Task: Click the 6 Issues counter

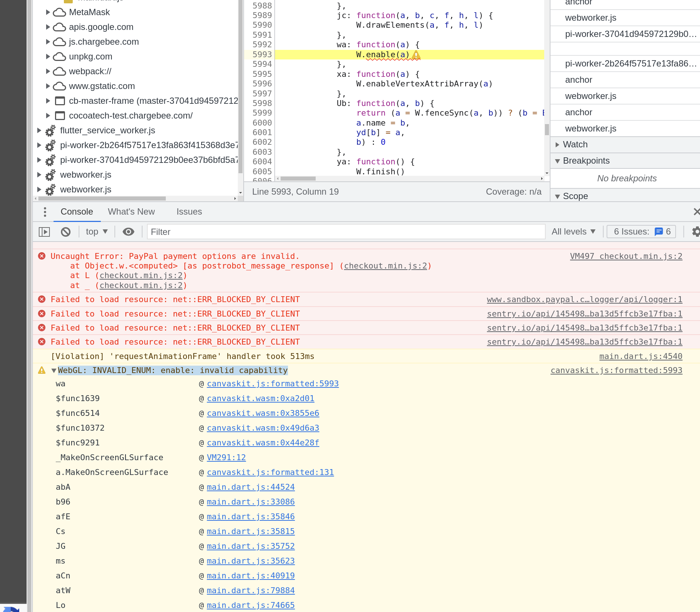Action: coord(641,232)
